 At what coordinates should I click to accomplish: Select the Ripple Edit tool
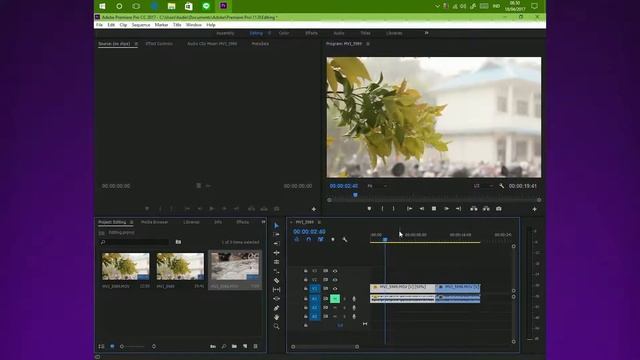(276, 244)
